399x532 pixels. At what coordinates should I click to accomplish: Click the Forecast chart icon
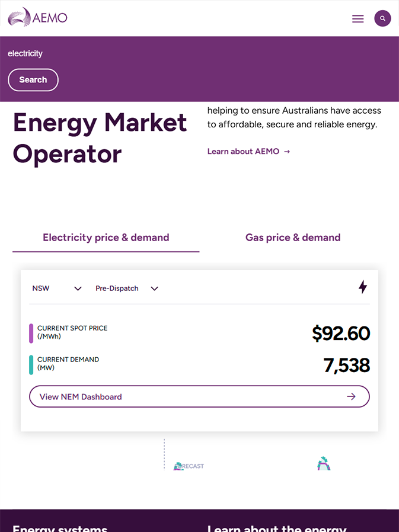[189, 466]
